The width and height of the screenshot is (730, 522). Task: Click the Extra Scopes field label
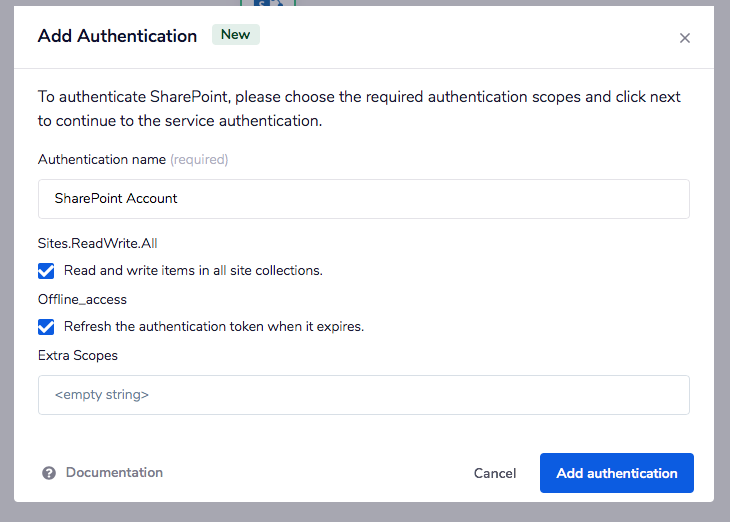(x=78, y=355)
